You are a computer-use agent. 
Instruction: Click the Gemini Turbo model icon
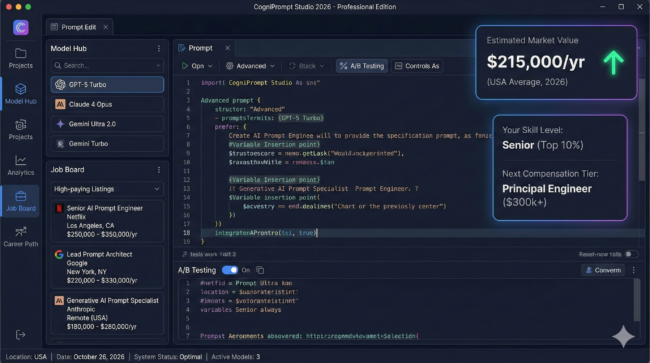coord(61,144)
